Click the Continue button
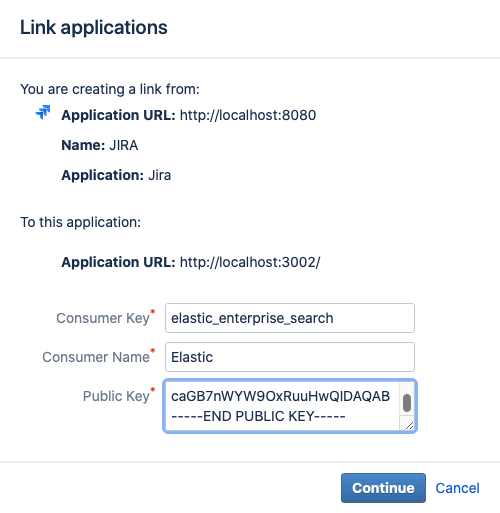 (383, 488)
